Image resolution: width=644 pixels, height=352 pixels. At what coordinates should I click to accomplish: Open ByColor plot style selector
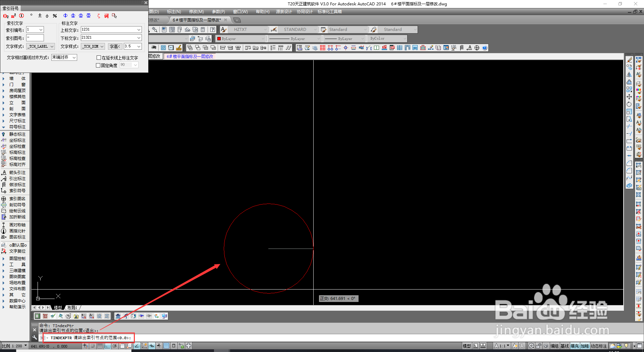click(387, 39)
